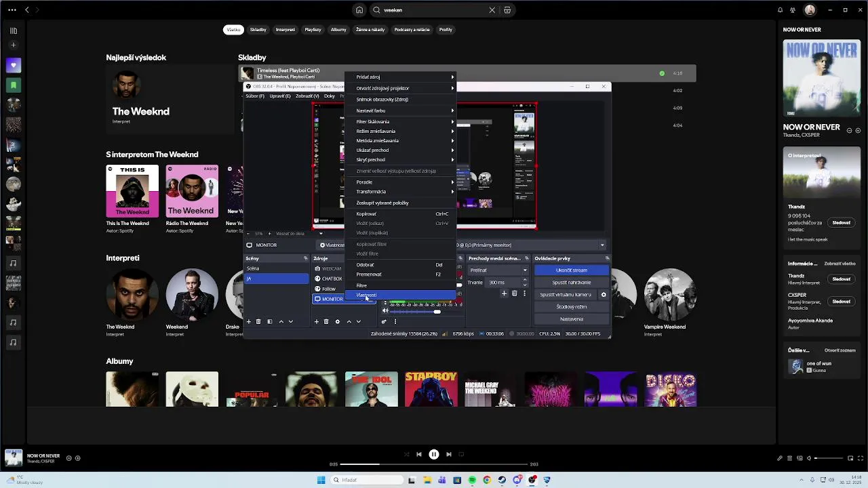Move source down arrow in Zdroje
The image size is (868, 488).
coord(359,321)
